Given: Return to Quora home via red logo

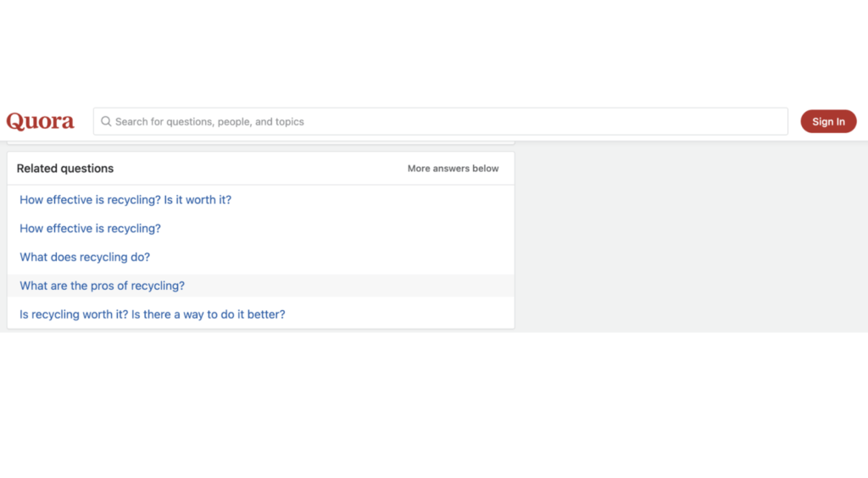Looking at the screenshot, I should [40, 121].
